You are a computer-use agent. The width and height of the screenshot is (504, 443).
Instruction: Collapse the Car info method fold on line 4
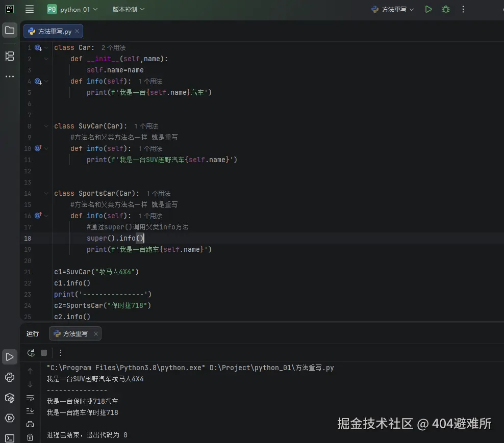[x=46, y=81]
